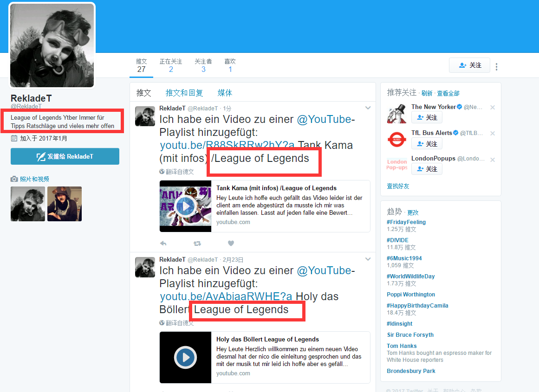The height and width of the screenshot is (392, 539).
Task: Expand the first tweet's chevron menu
Action: (368, 108)
